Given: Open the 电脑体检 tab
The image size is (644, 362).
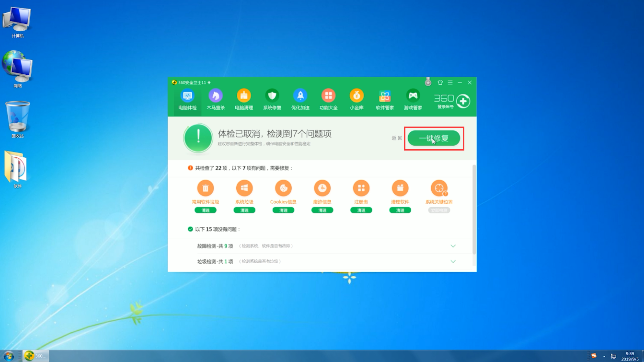Looking at the screenshot, I should pos(187,100).
